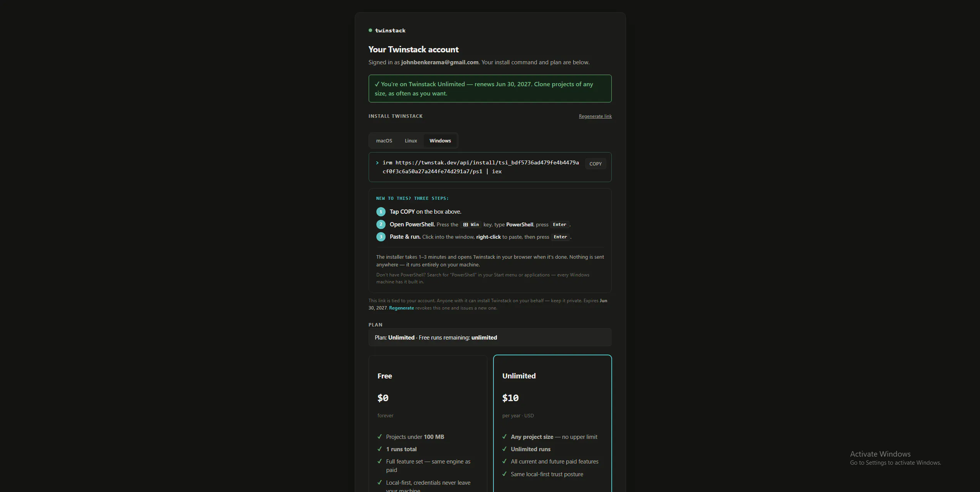Image resolution: width=980 pixels, height=492 pixels.
Task: Click 'The installer takes 1–3 minutes' note
Action: (x=490, y=261)
